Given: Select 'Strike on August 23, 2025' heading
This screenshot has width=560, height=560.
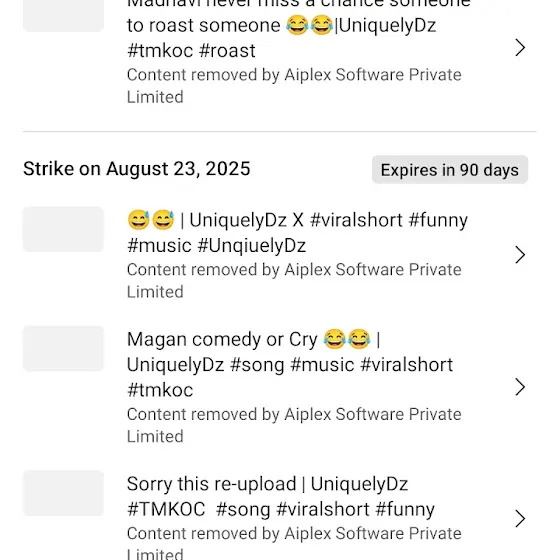Looking at the screenshot, I should click(x=137, y=169).
